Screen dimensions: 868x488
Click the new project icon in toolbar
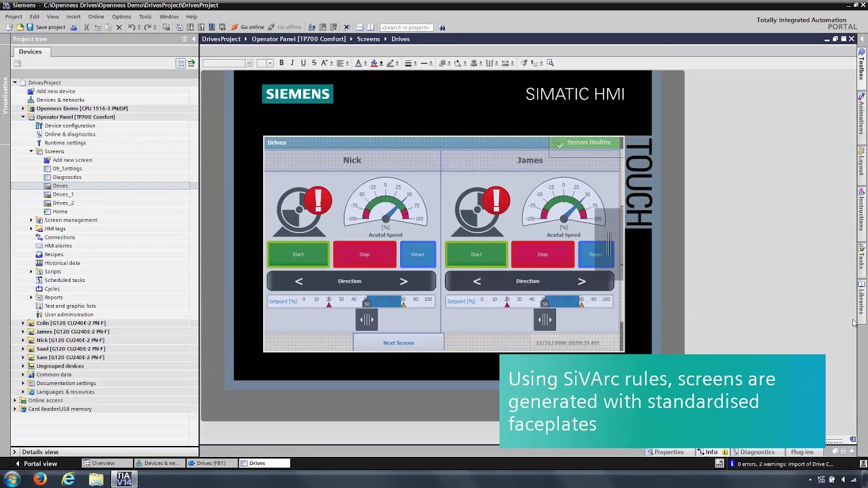[x=9, y=27]
